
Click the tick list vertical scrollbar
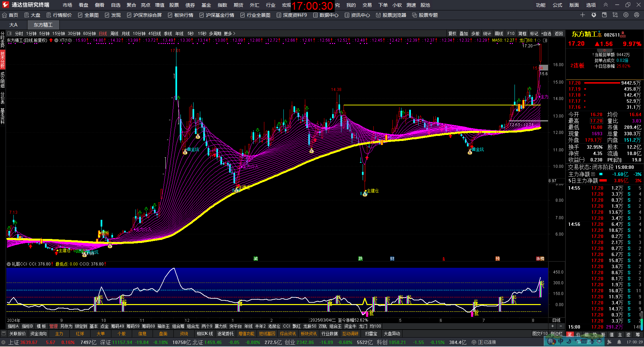pos(642,320)
